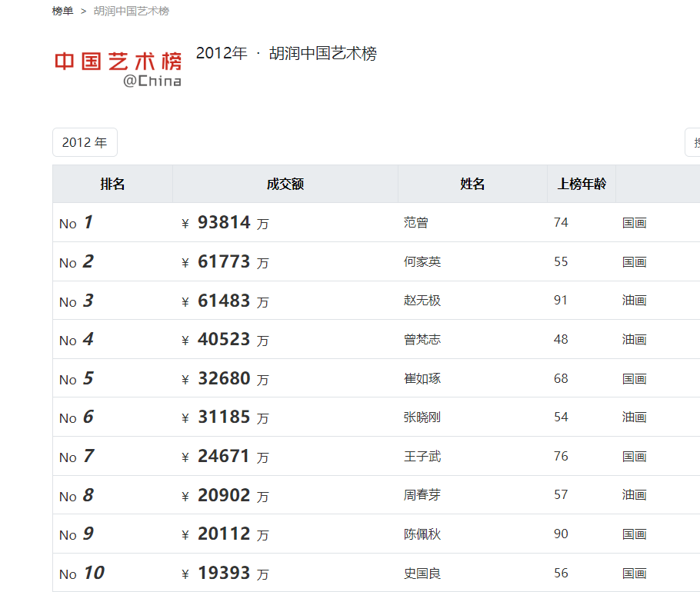Click the 上榜年龄 column header
This screenshot has width=700, height=592.
pos(582,184)
